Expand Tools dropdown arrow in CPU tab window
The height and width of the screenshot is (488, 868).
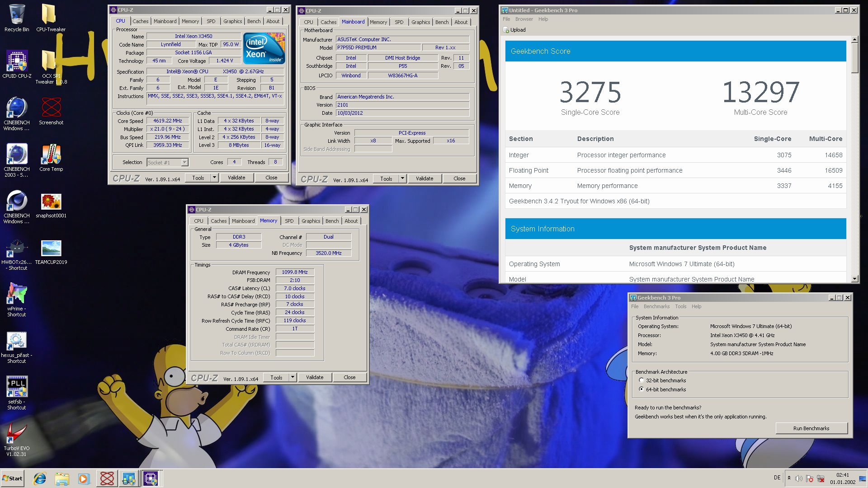point(215,178)
